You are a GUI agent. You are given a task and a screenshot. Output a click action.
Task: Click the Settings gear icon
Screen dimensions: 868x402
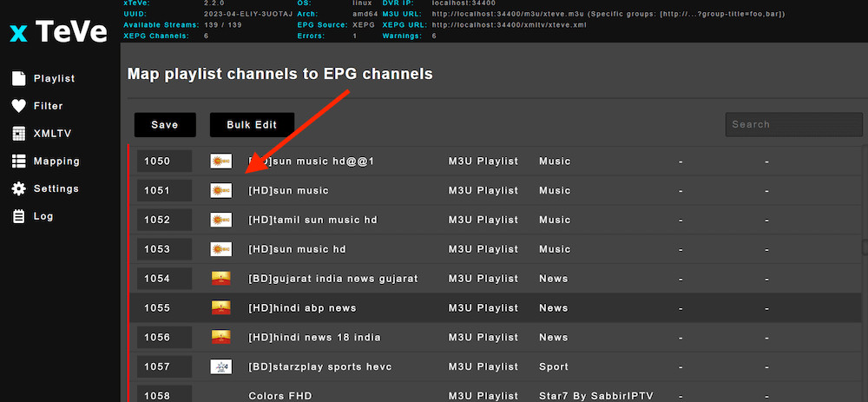click(19, 188)
